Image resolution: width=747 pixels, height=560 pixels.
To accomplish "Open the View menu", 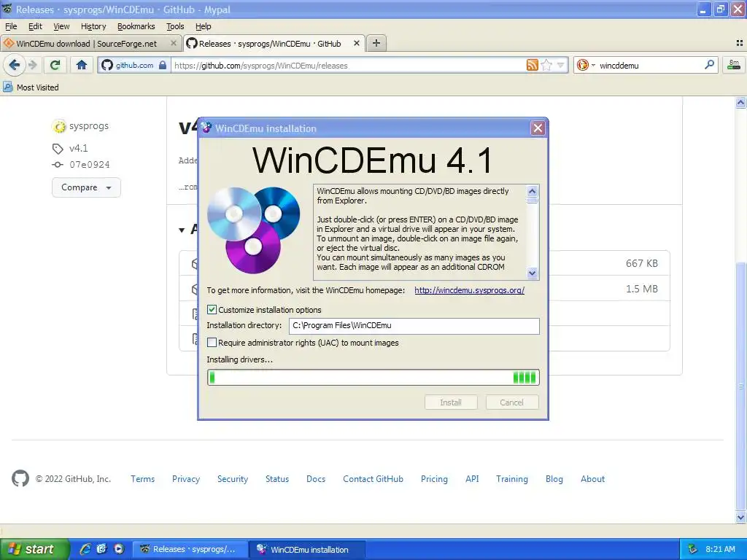I will (61, 26).
